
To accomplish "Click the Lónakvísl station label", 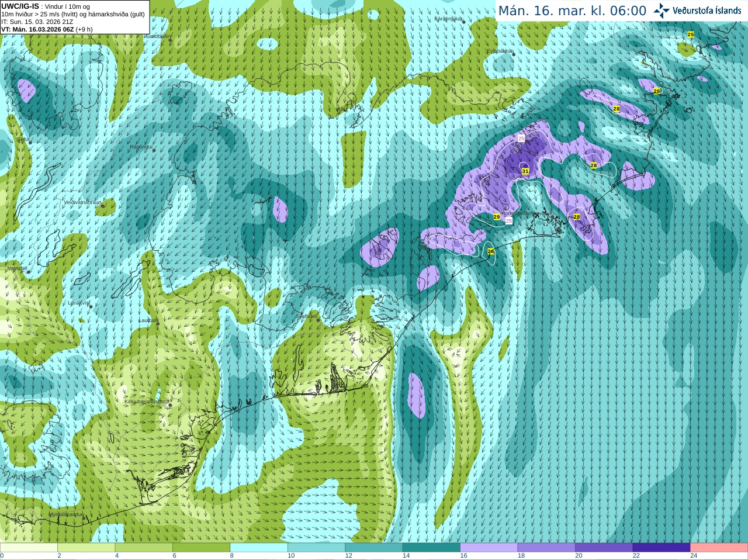I will 78,303.
